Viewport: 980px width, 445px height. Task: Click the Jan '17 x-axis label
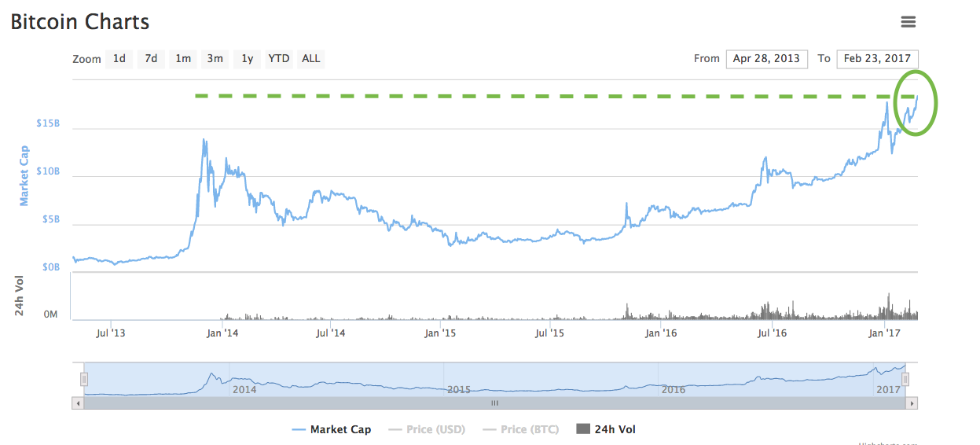[884, 333]
